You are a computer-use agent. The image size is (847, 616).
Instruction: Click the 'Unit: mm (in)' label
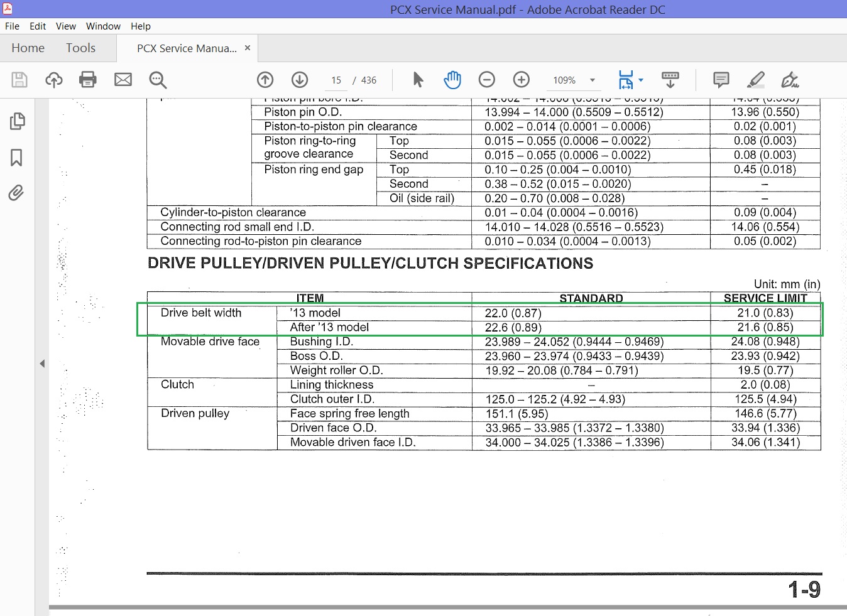[x=787, y=284]
